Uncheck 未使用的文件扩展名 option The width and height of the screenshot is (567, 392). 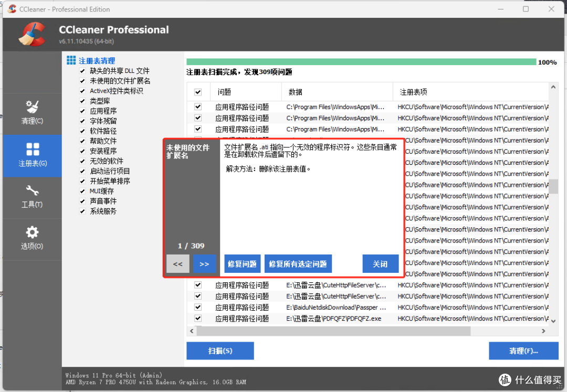[x=82, y=81]
